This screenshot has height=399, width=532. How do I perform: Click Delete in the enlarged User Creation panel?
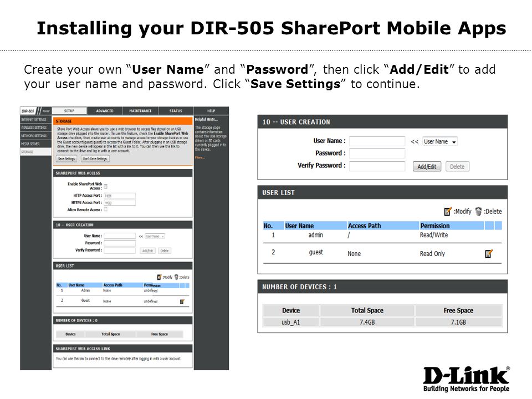tap(457, 167)
